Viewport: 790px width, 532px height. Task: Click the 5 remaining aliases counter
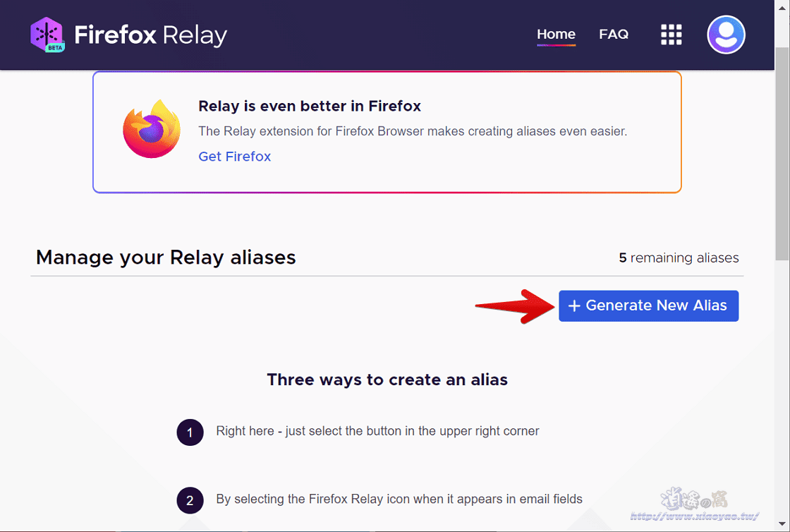pos(678,258)
